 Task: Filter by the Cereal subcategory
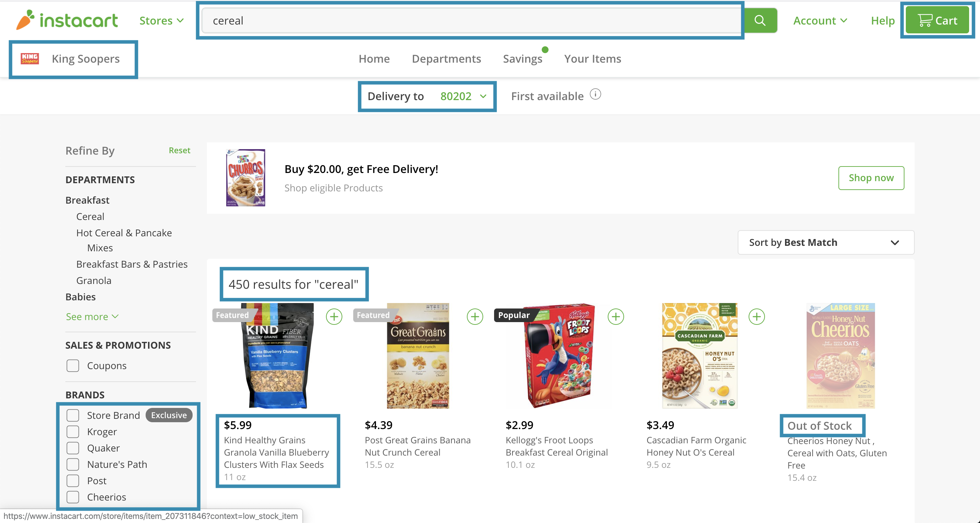point(90,217)
